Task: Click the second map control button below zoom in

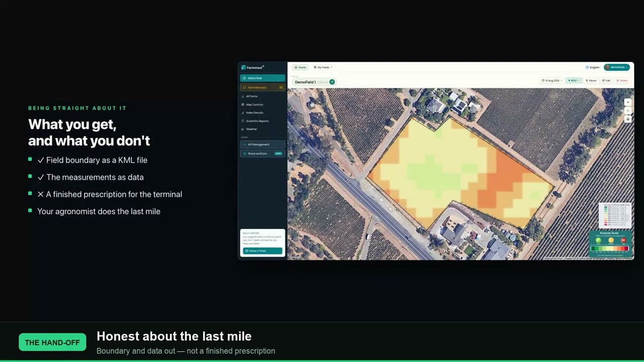Action: pos(627,111)
